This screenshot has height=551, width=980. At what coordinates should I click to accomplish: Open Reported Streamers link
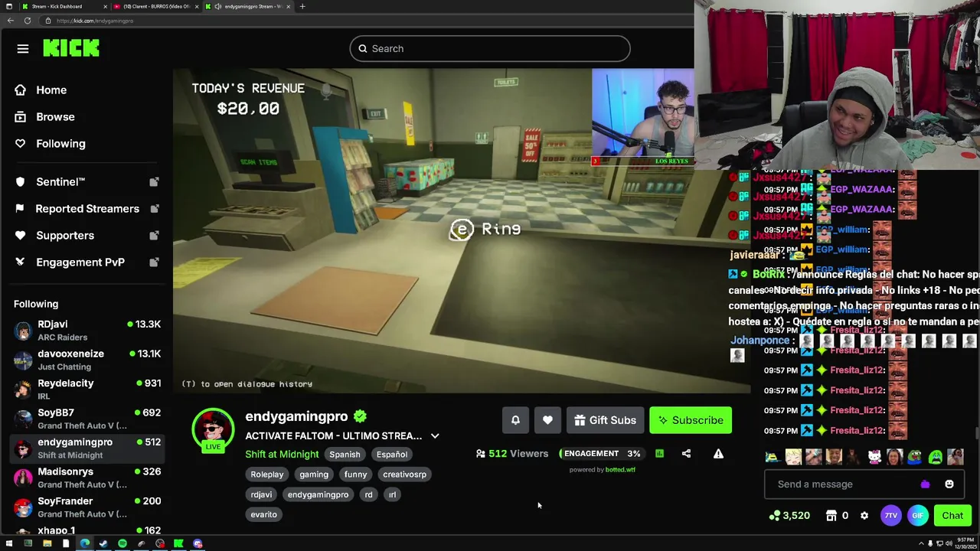(x=87, y=208)
